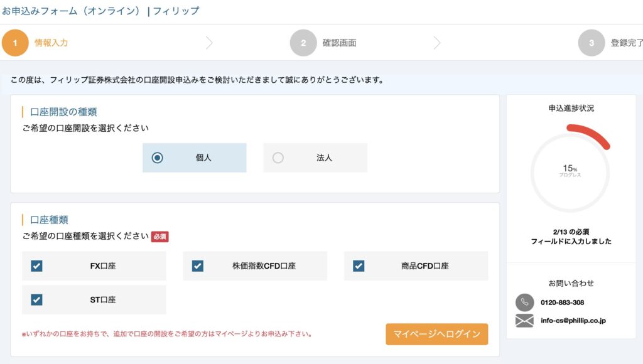Uncheck the FX口座 checkbox
This screenshot has height=364, width=643.
(36, 266)
